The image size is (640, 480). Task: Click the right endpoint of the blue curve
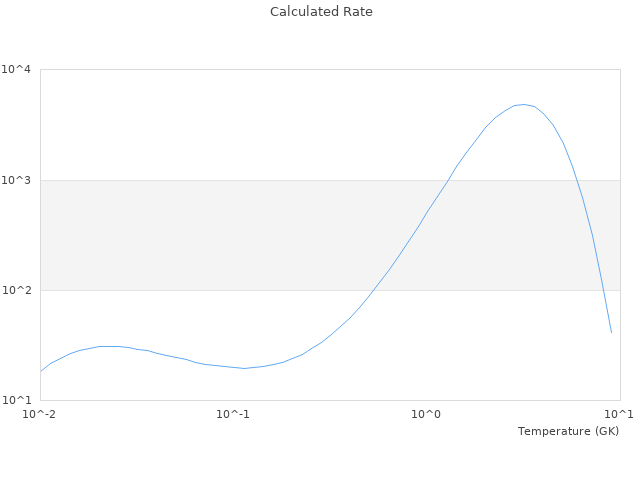pos(611,332)
